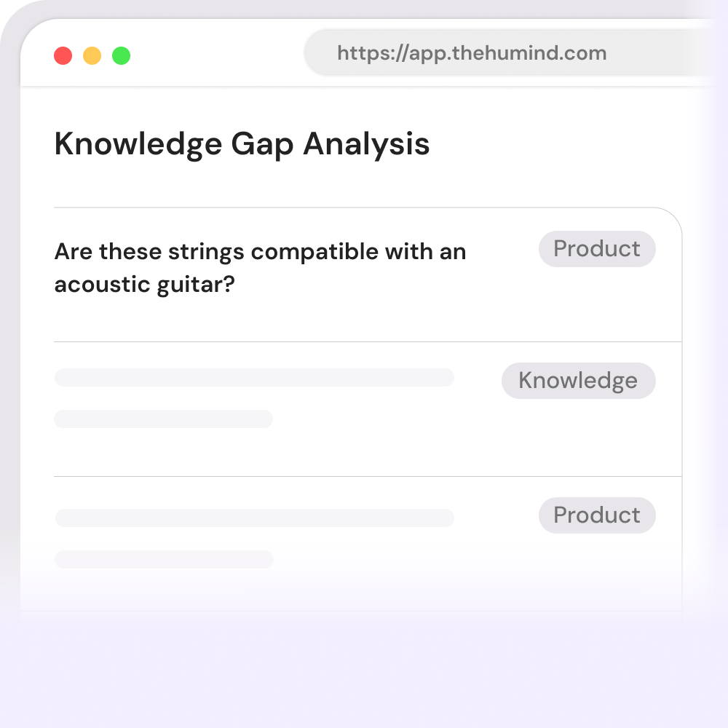
Task: Click the word "Knowledge" in the page heading
Action: pos(137,144)
